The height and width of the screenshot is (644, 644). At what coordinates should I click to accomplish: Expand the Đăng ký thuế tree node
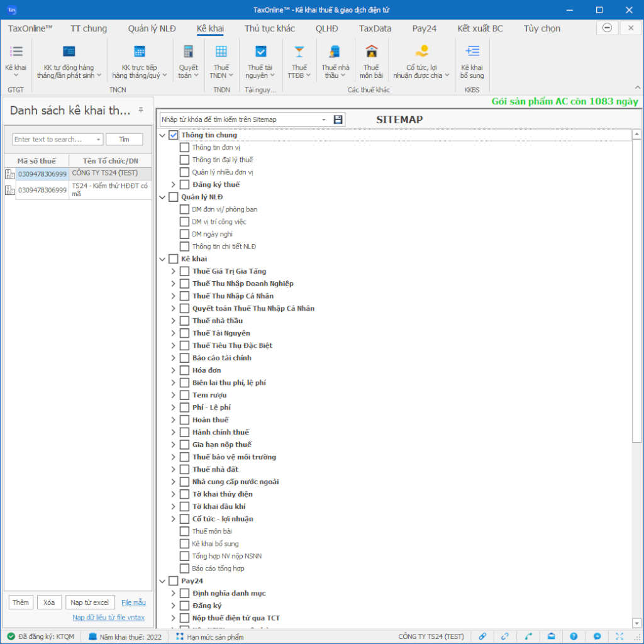point(174,184)
